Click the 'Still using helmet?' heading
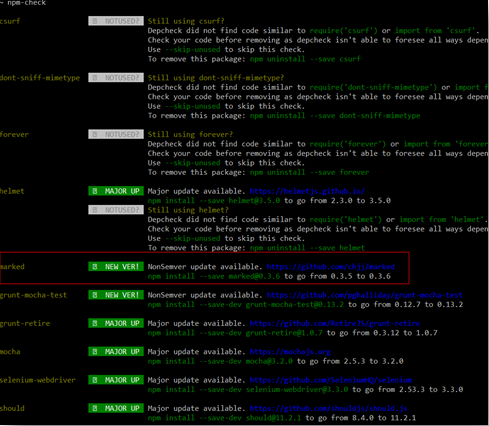 188,210
